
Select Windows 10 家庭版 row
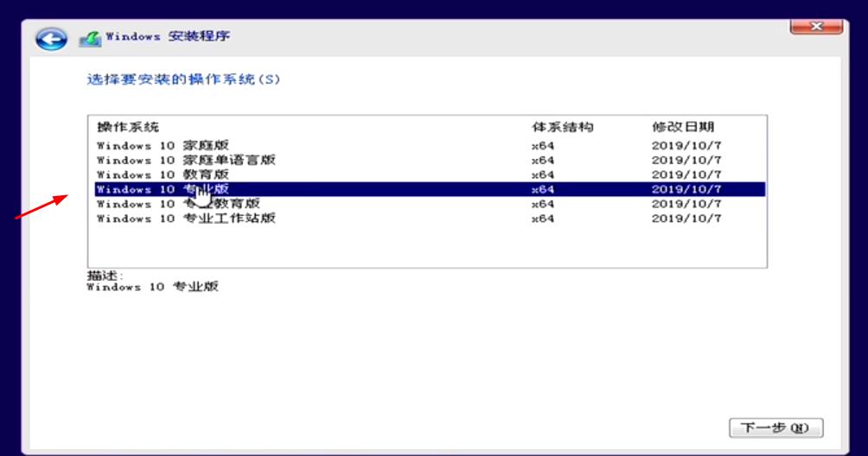point(430,145)
